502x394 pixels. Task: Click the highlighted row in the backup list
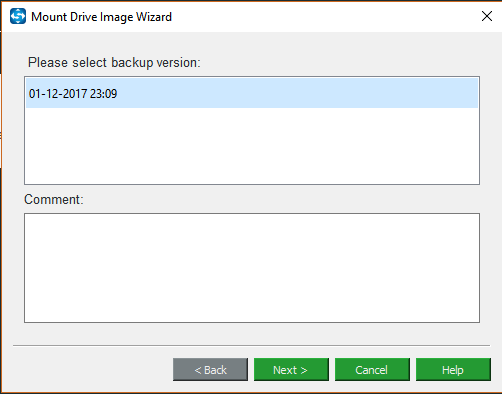pyautogui.click(x=252, y=93)
